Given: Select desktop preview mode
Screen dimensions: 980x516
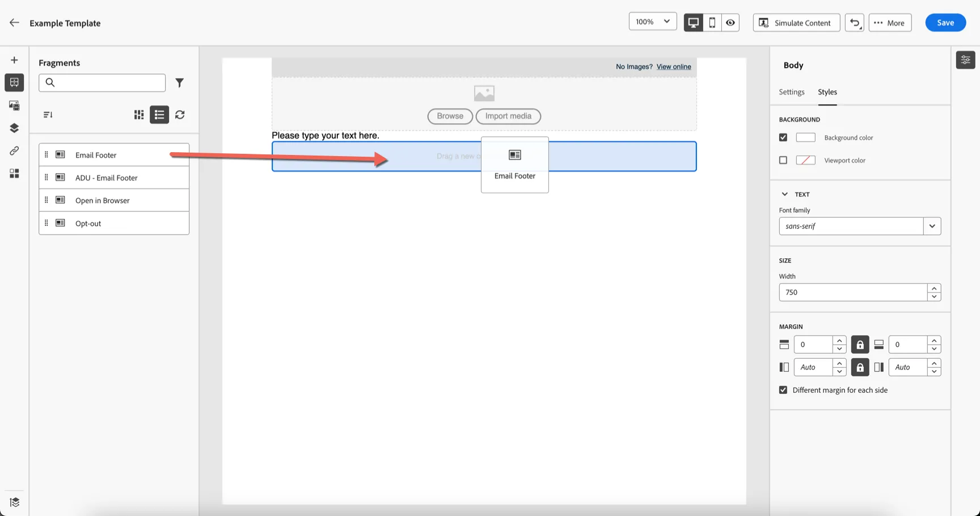Looking at the screenshot, I should click(x=693, y=23).
